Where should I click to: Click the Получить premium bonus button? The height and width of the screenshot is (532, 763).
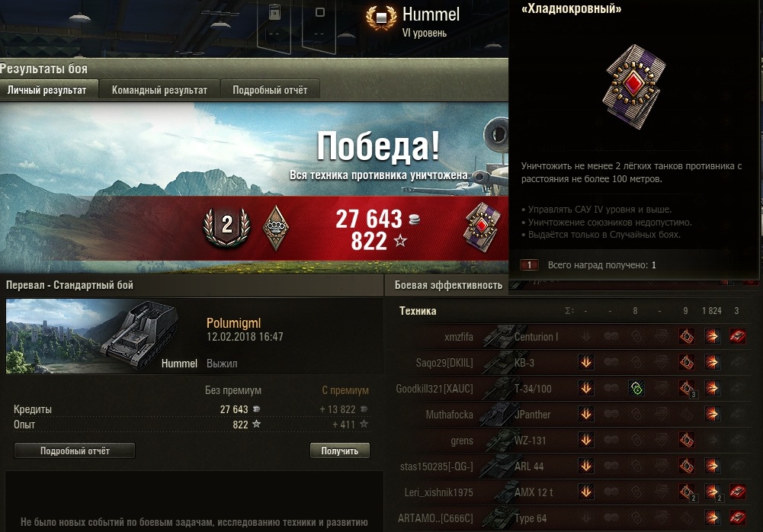click(x=340, y=450)
